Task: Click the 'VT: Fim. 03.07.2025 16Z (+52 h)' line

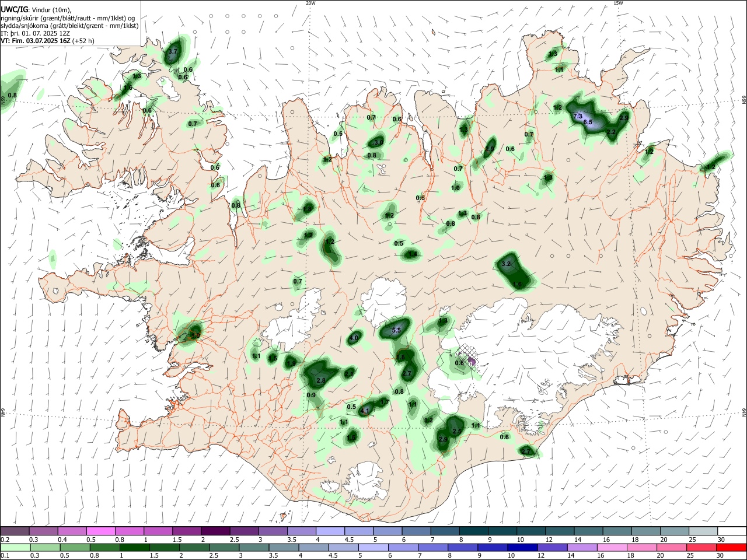Action: (x=47, y=41)
